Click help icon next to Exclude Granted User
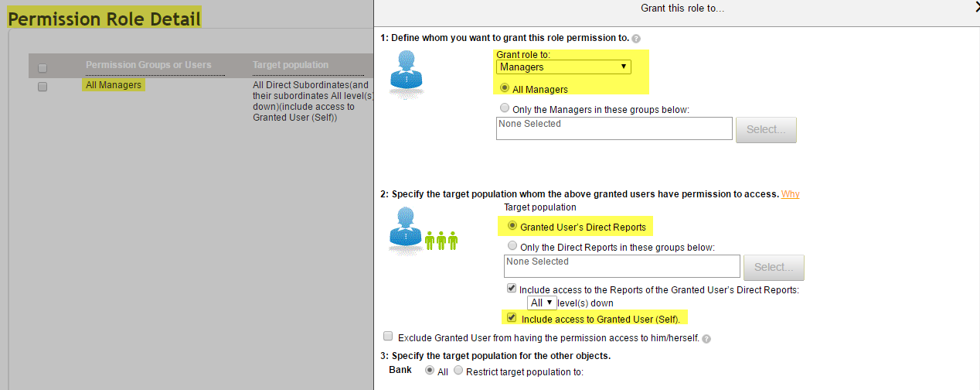The width and height of the screenshot is (980, 390). tap(706, 338)
